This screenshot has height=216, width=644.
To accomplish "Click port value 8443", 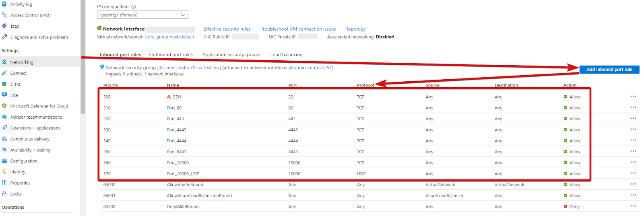I will click(293, 152).
